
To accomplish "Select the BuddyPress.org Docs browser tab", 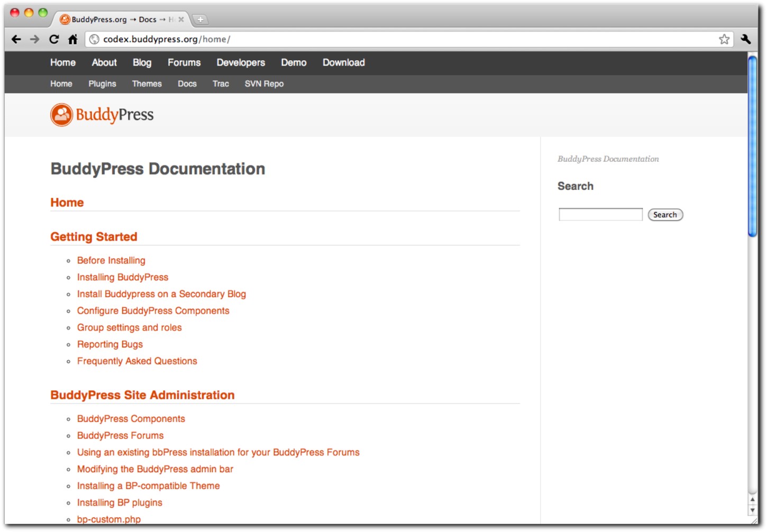I will [x=122, y=20].
